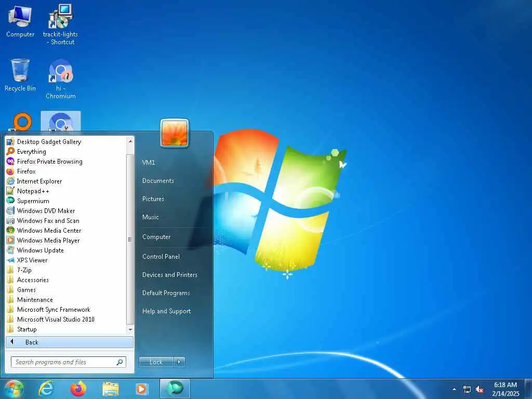
Task: Click the XPS Viewer icon
Action: [10, 260]
